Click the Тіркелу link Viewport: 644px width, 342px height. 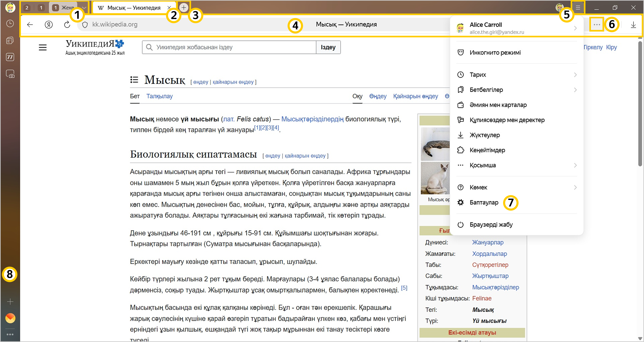click(593, 47)
